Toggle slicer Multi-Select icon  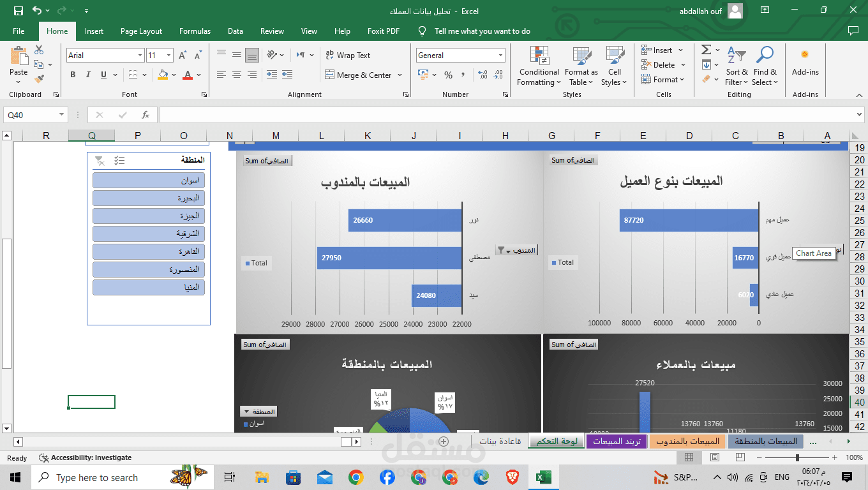pos(119,161)
